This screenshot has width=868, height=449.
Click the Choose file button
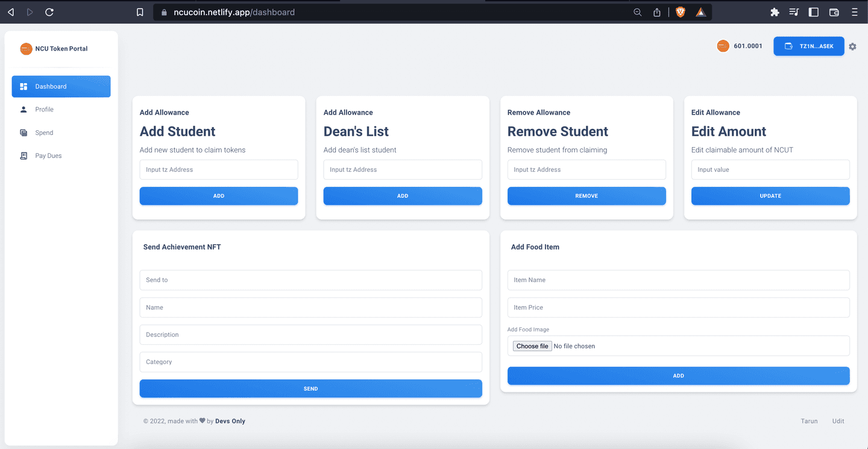pyautogui.click(x=532, y=346)
